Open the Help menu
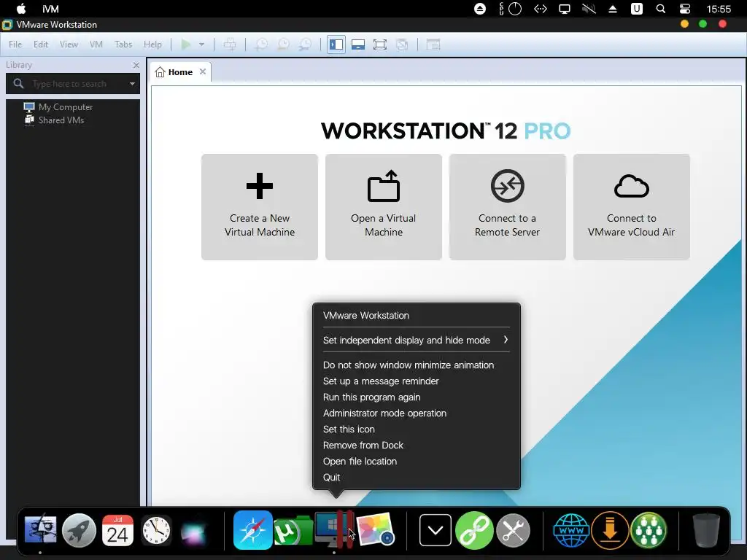747x560 pixels. pos(152,44)
